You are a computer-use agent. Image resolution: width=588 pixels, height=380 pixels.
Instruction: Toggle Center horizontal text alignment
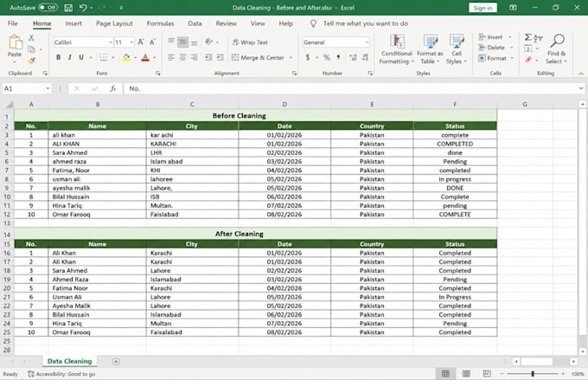click(x=182, y=57)
